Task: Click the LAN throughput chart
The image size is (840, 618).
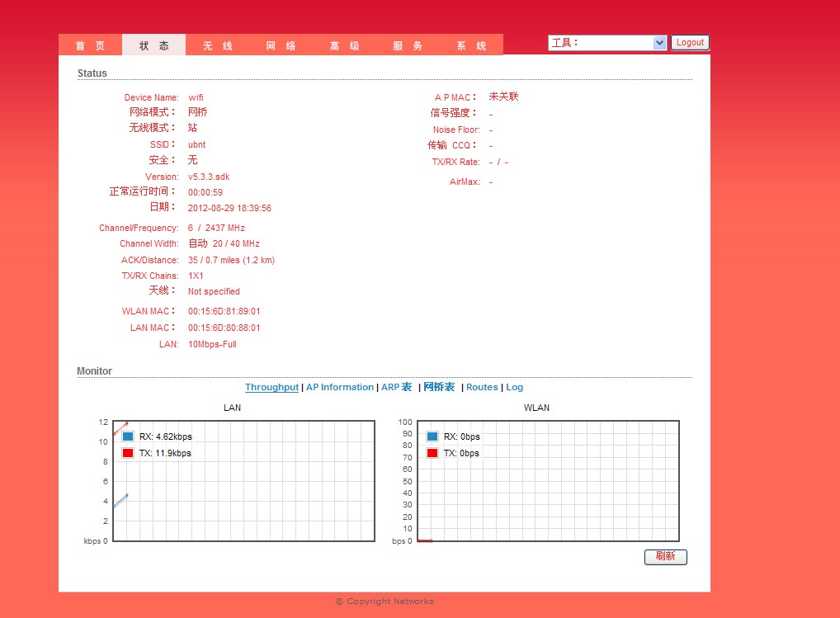Action: 243,481
